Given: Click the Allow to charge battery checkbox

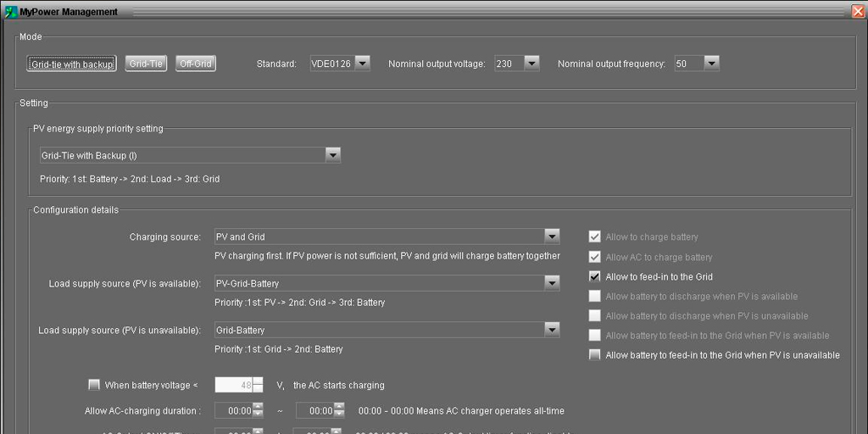Looking at the screenshot, I should (595, 237).
